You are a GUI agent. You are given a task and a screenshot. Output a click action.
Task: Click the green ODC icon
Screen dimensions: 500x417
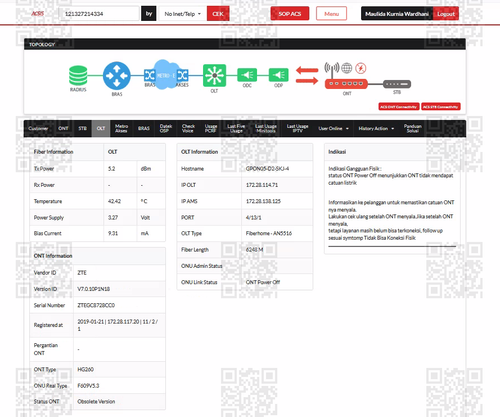(247, 75)
